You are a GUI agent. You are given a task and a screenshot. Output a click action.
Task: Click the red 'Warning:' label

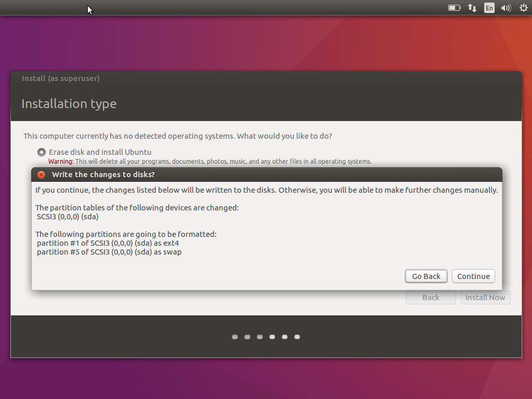pyautogui.click(x=61, y=162)
